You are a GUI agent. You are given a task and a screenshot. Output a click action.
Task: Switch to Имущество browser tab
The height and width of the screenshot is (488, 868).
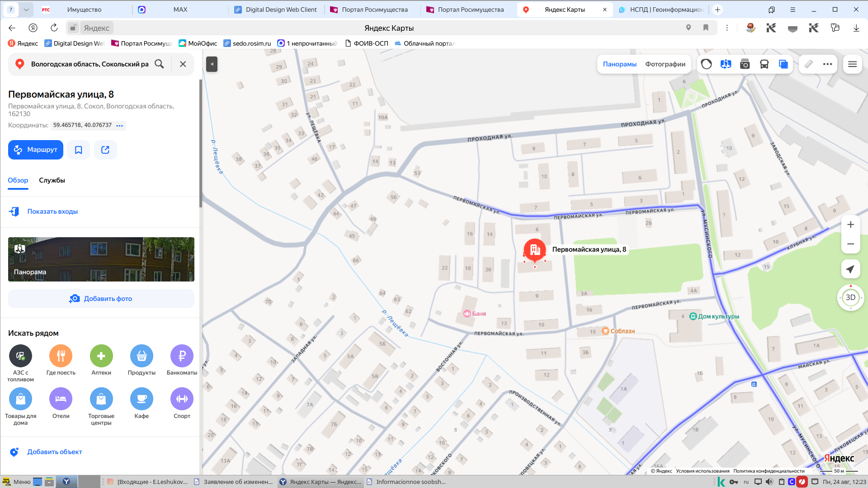click(84, 9)
